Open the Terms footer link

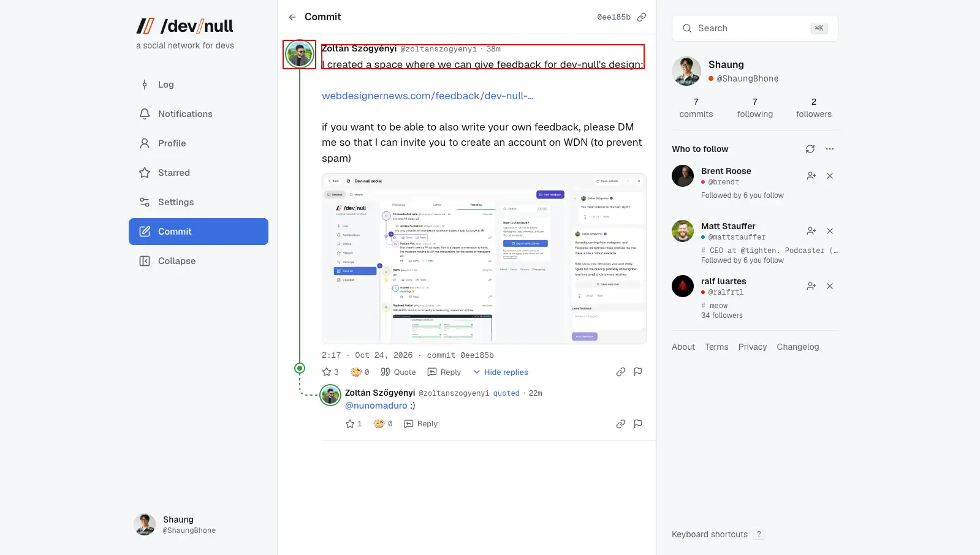click(x=716, y=347)
